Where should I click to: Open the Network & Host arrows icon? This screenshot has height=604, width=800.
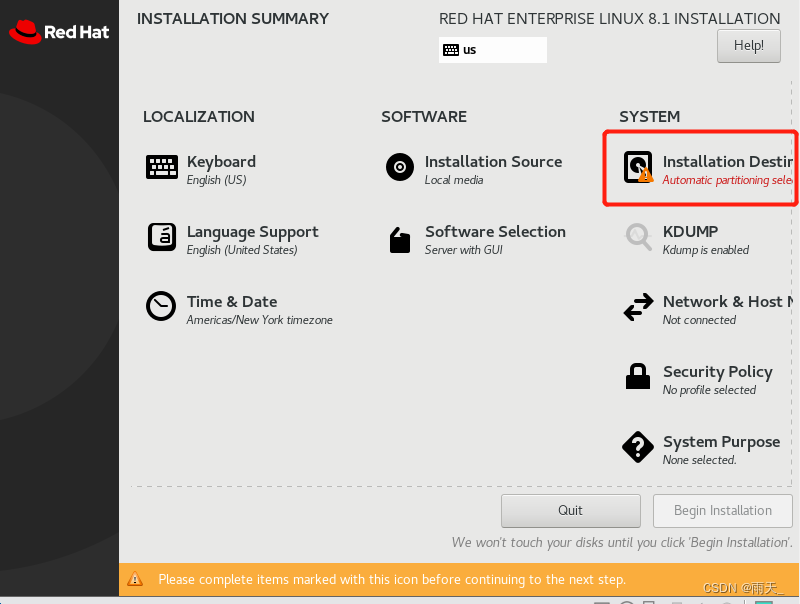click(x=638, y=307)
